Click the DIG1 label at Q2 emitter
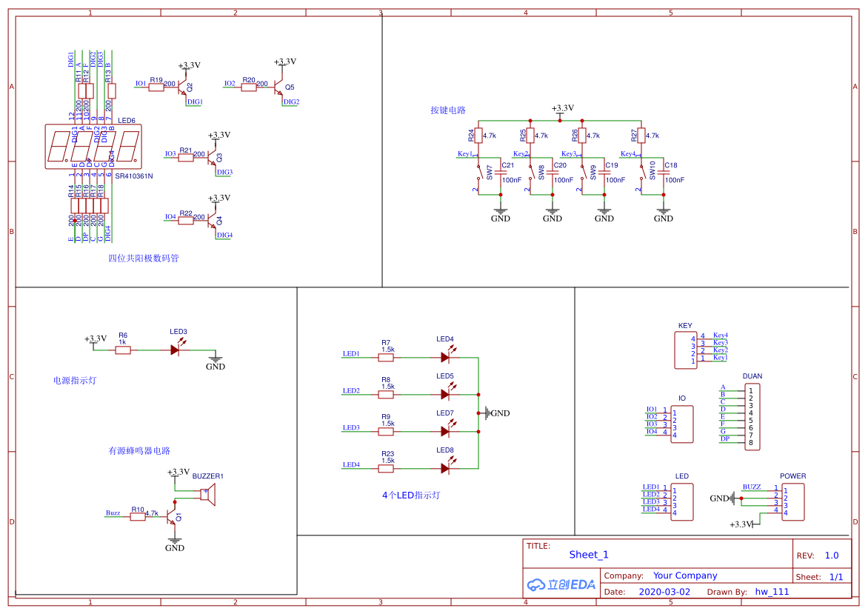Image resolution: width=868 pixels, height=614 pixels. [195, 102]
